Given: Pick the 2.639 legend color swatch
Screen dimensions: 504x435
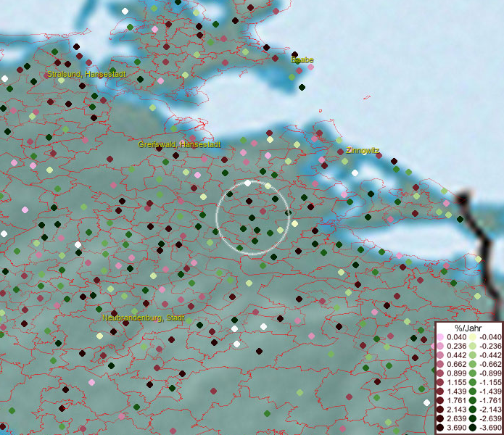Looking at the screenshot, I should 440,418.
